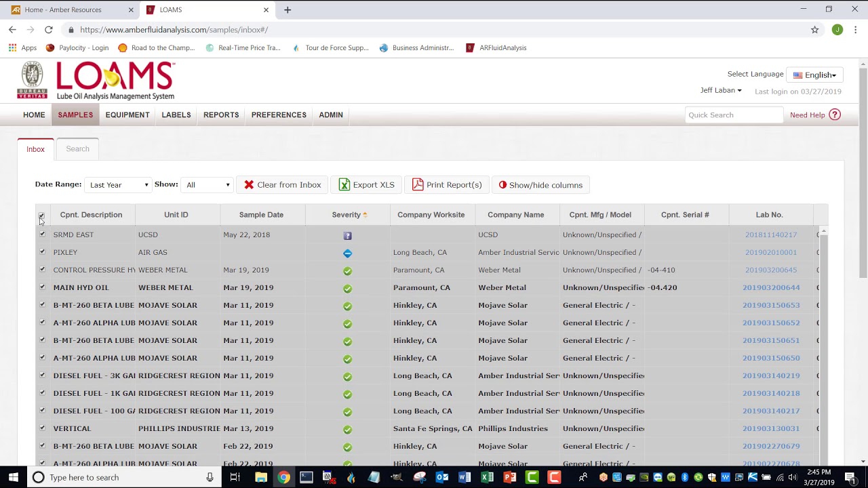
Task: Open the Chrome profile avatar
Action: tap(837, 30)
